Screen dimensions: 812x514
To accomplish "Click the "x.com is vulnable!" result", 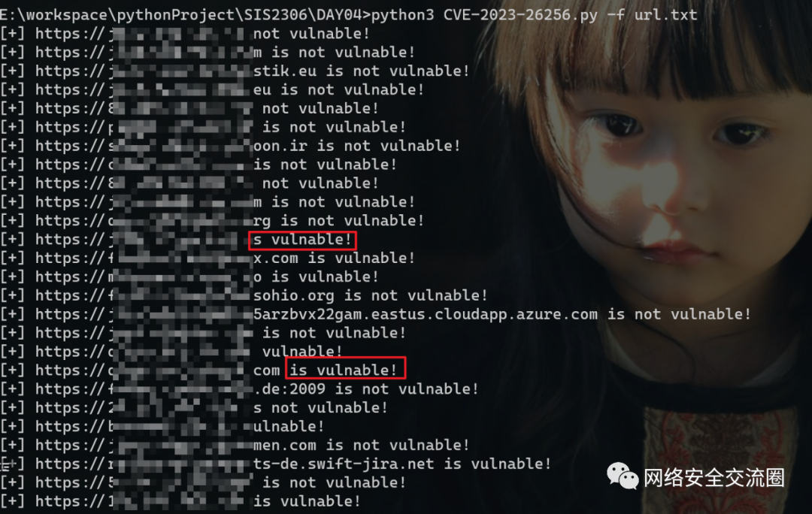I will click(x=334, y=259).
